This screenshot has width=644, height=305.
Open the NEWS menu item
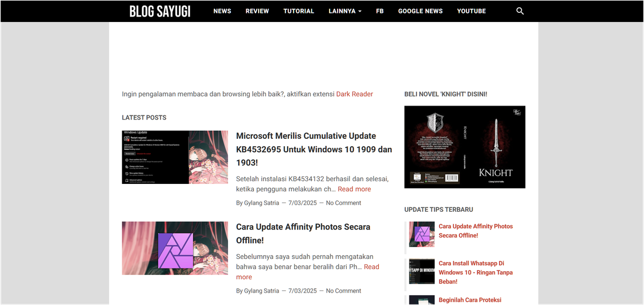coord(222,11)
